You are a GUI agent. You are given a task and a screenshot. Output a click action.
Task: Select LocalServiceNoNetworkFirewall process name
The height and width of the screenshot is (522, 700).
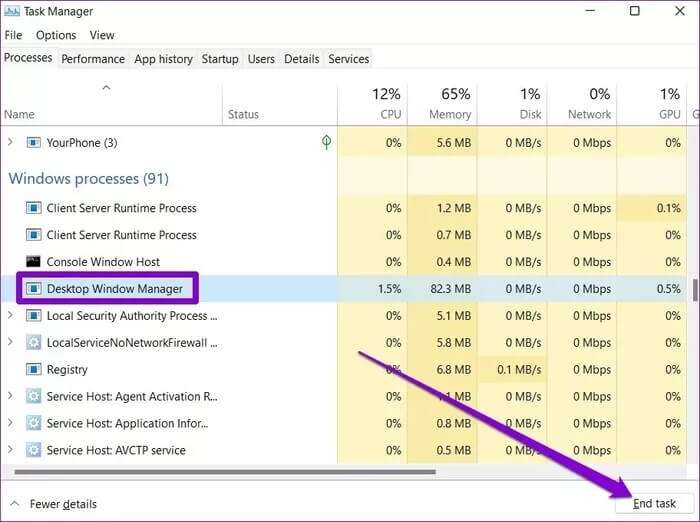point(132,342)
